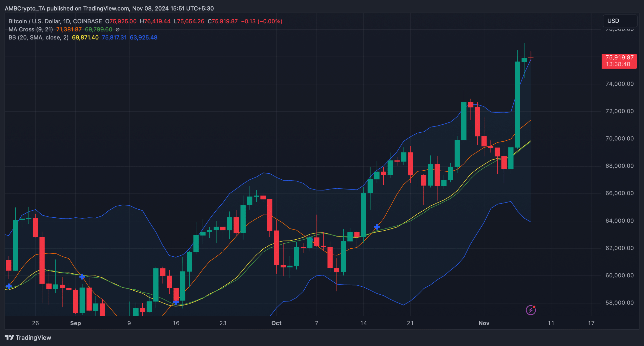
Task: Open the USD currency selector
Action: (620, 21)
